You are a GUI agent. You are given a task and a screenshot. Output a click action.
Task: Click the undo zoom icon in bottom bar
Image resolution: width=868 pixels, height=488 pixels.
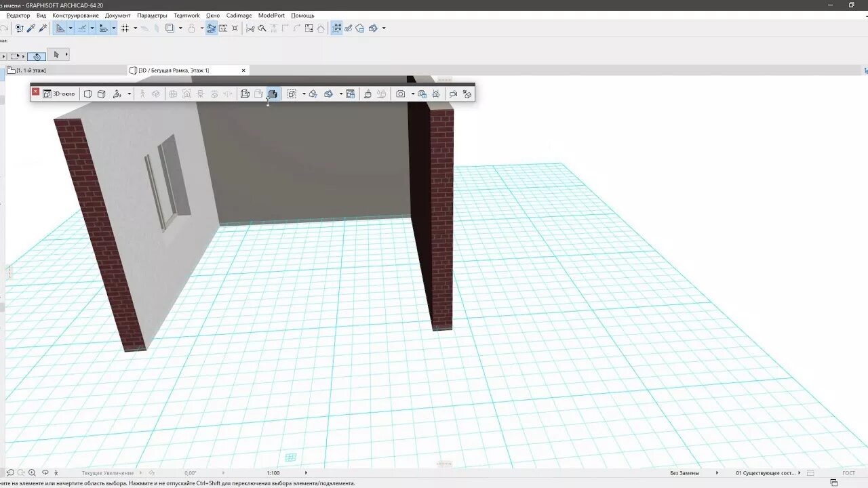[x=10, y=473]
